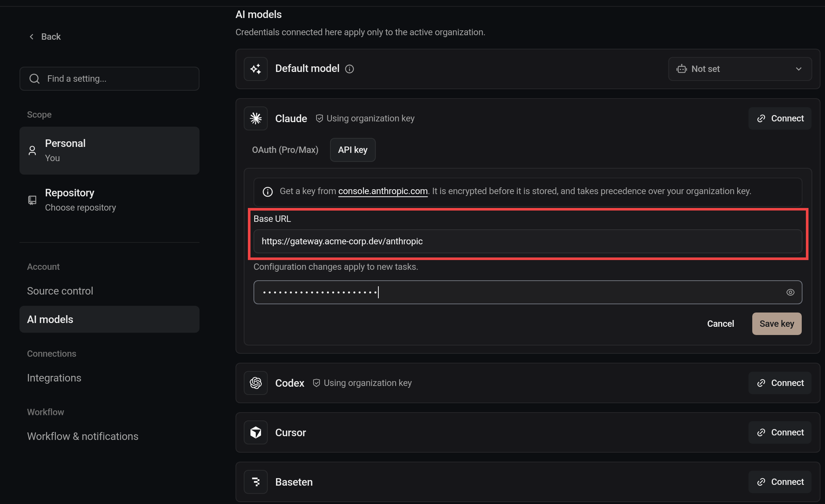Click the shield icon next to Claude
Viewport: 825px width, 504px height.
pyautogui.click(x=319, y=118)
